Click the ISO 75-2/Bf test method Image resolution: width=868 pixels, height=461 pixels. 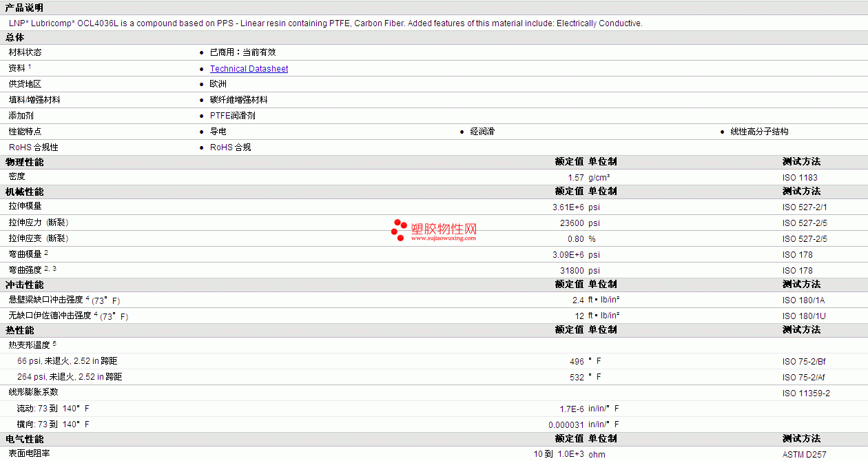(x=805, y=362)
